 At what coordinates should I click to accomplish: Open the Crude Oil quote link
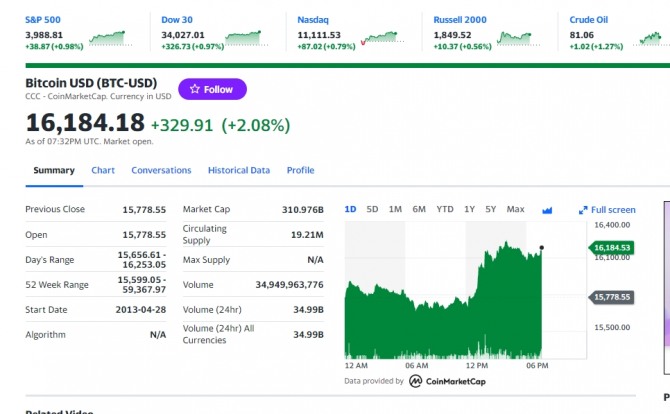point(588,20)
